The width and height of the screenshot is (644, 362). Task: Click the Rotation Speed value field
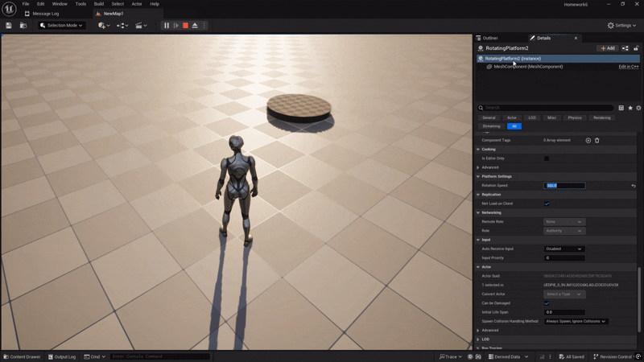[564, 186]
